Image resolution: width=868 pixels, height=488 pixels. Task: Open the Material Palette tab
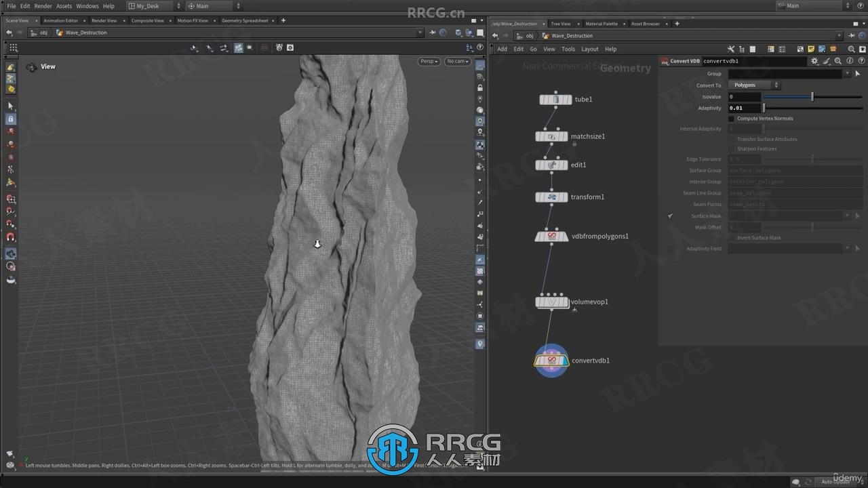(601, 24)
